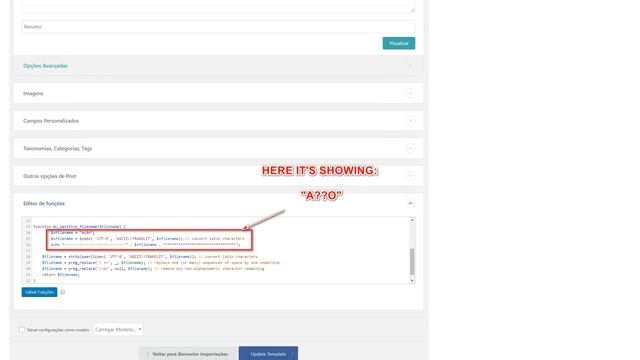The image size is (640, 360).
Task: Click code editor scrollbar up arrow
Action: [x=412, y=220]
